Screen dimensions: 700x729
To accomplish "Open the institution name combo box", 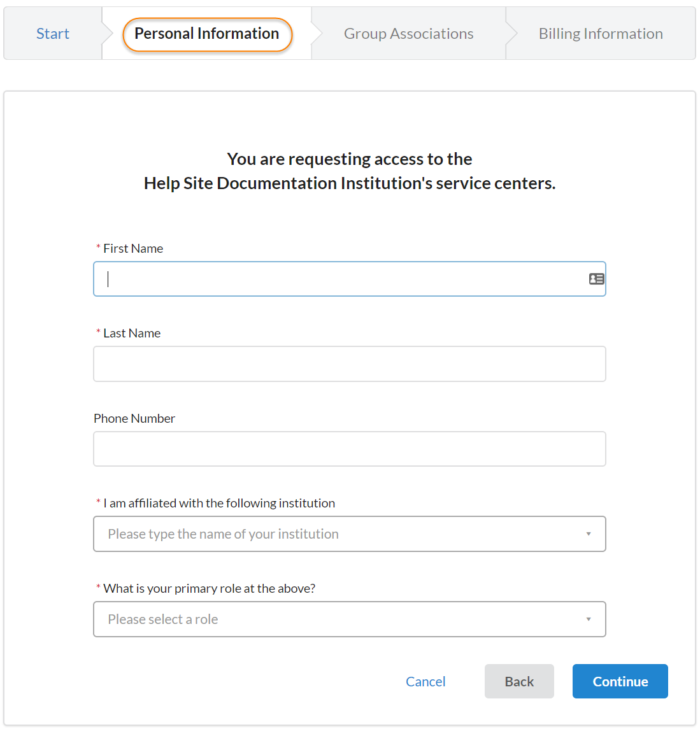I will pos(338,534).
